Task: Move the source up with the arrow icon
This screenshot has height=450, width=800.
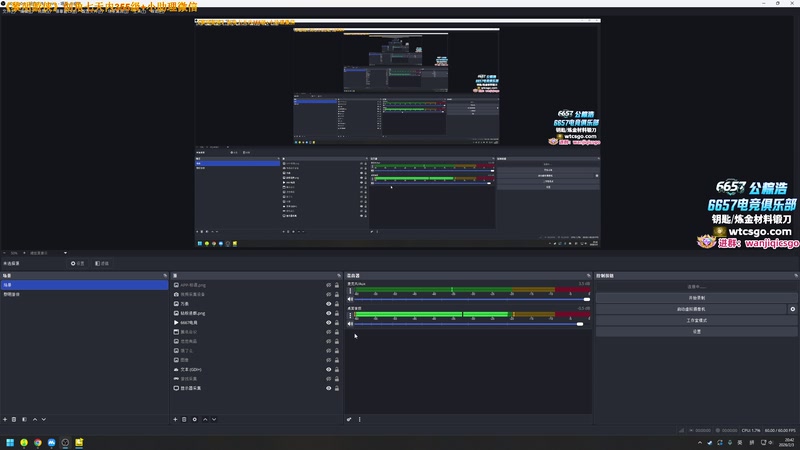Action: pyautogui.click(x=205, y=419)
